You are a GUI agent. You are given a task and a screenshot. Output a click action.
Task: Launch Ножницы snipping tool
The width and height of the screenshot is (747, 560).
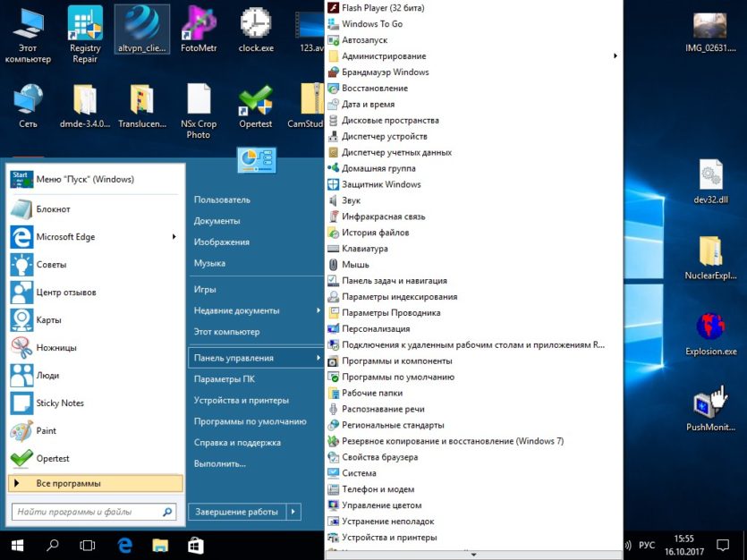(94, 348)
